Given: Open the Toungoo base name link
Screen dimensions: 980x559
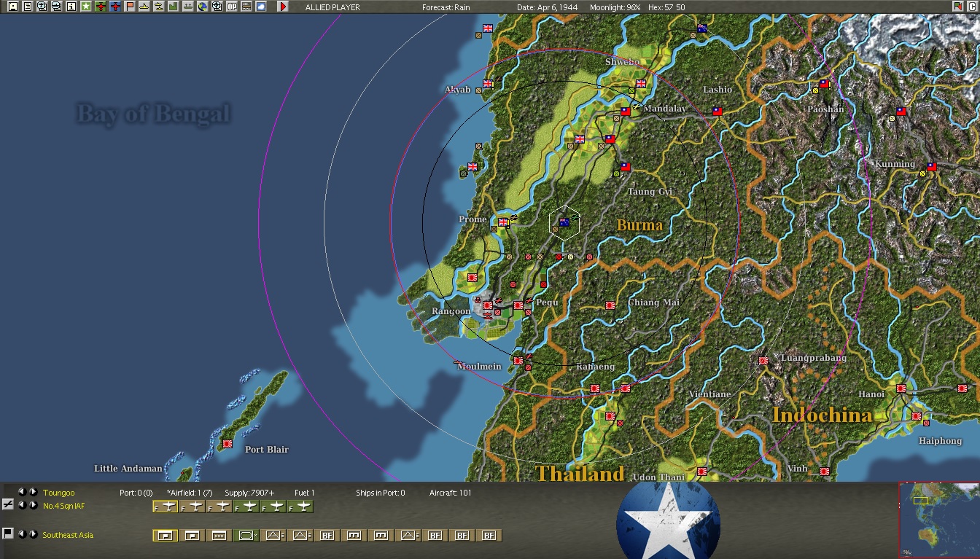Looking at the screenshot, I should pyautogui.click(x=59, y=493).
